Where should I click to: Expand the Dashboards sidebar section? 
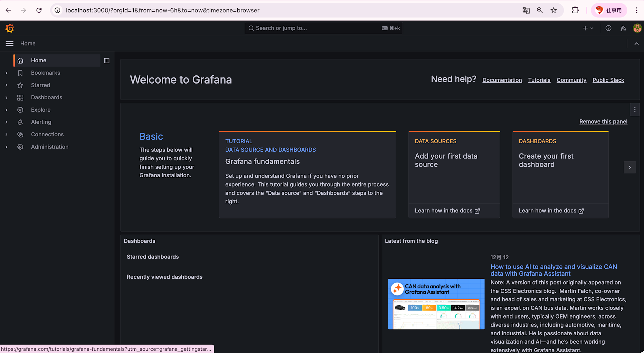coord(6,98)
